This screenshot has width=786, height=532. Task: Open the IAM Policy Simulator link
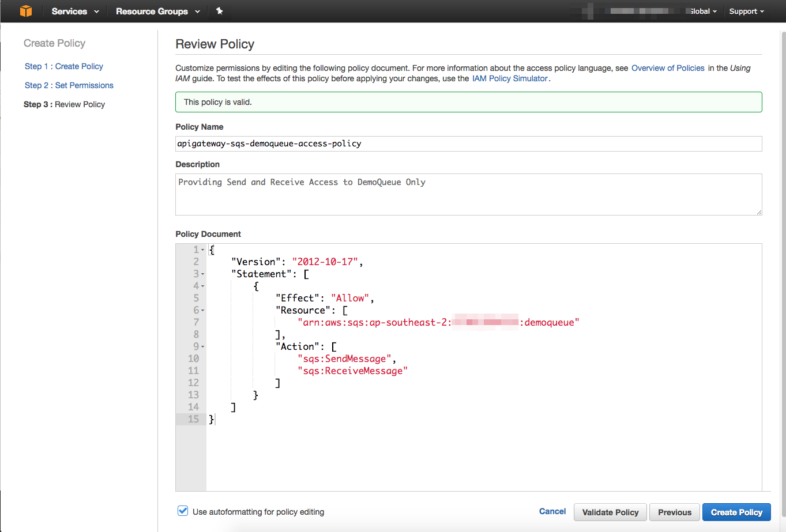(510, 78)
